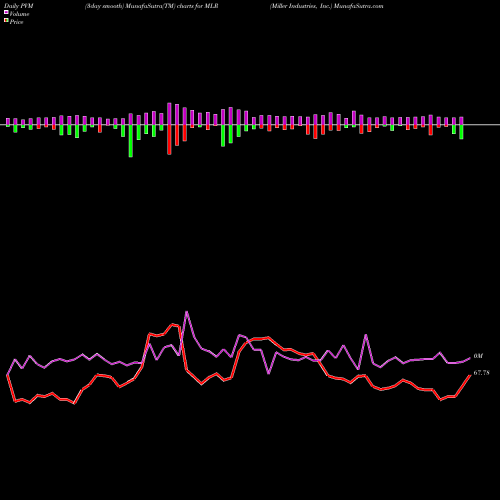Click the magenta Volume legend swatch
This screenshot has height=500, width=500.
pyautogui.click(x=6, y=13)
